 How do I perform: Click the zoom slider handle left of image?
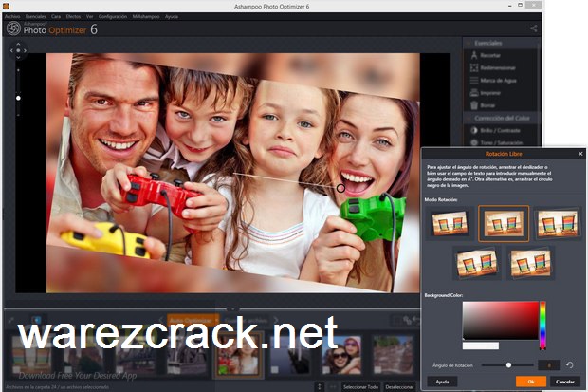pos(18,98)
